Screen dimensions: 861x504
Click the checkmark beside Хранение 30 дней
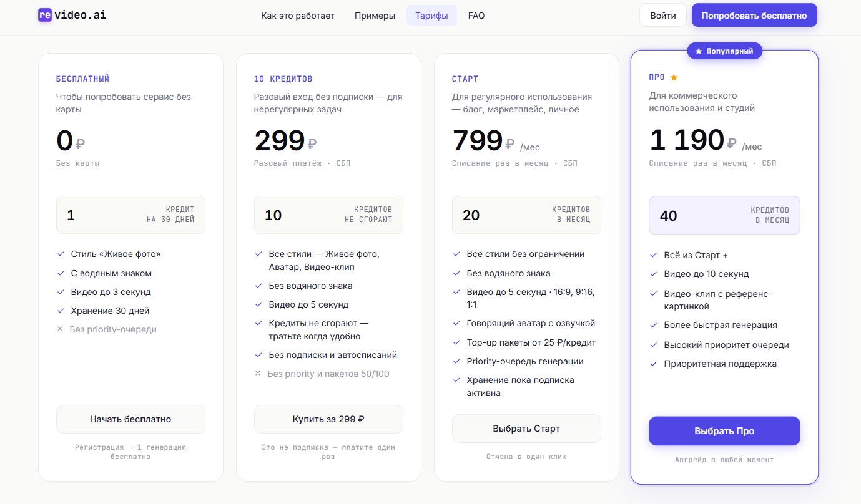point(61,311)
